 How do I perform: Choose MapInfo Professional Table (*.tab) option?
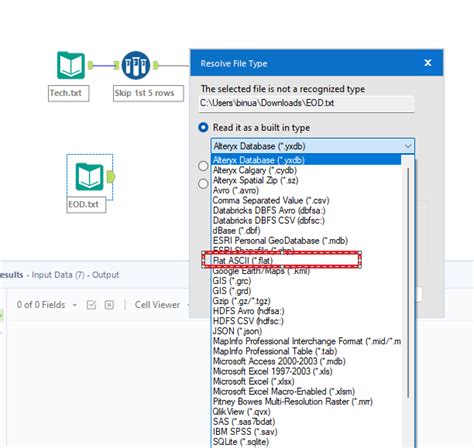306,351
